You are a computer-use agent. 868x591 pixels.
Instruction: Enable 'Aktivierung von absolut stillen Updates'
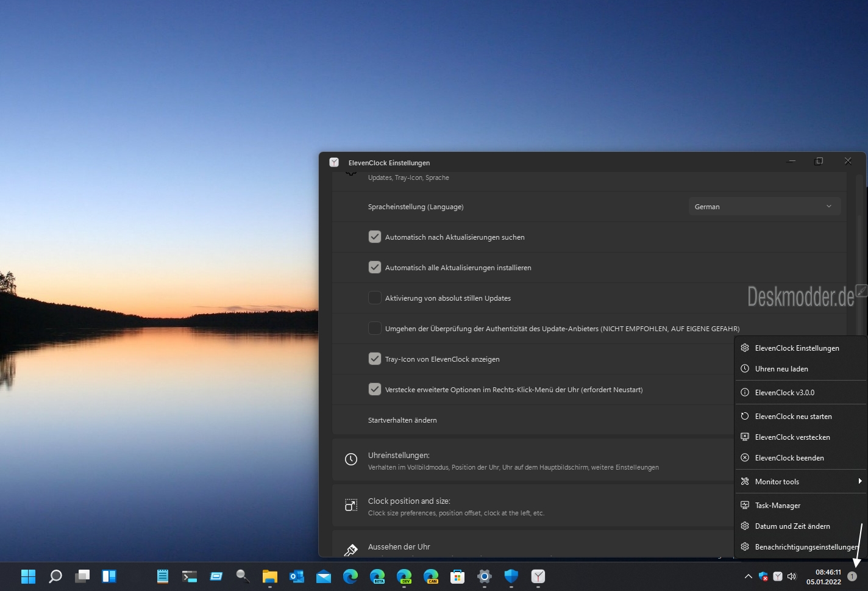click(375, 298)
